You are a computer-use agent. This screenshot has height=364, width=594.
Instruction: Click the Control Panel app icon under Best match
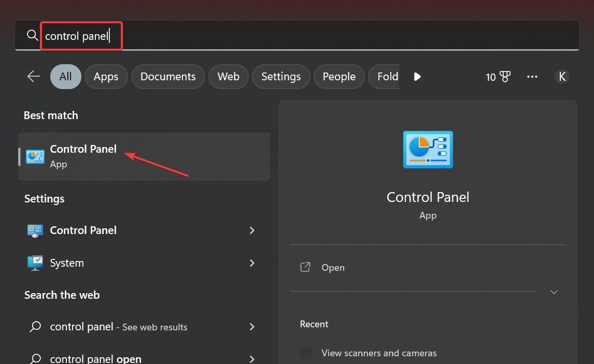click(x=35, y=156)
